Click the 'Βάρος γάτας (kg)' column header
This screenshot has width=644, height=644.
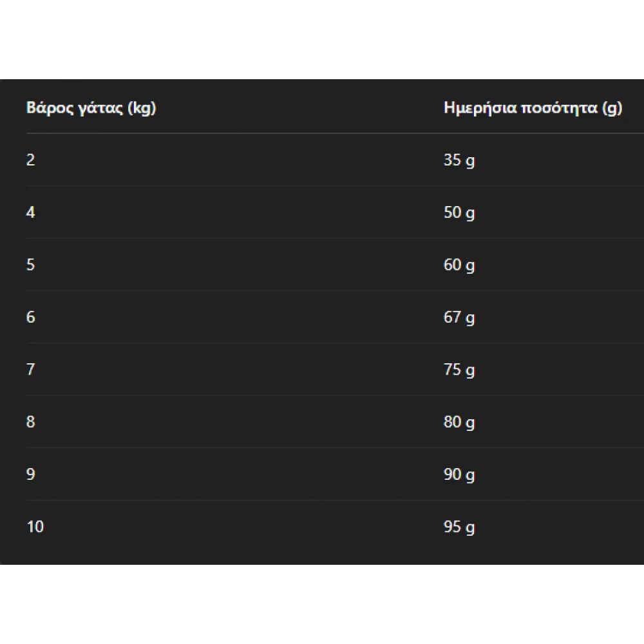coord(91,108)
